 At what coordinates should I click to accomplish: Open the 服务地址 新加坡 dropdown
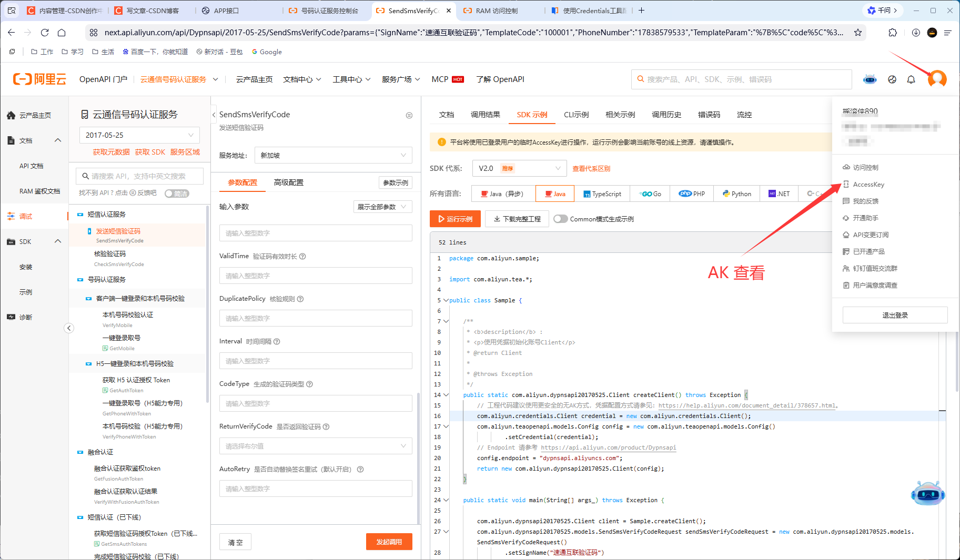click(334, 155)
